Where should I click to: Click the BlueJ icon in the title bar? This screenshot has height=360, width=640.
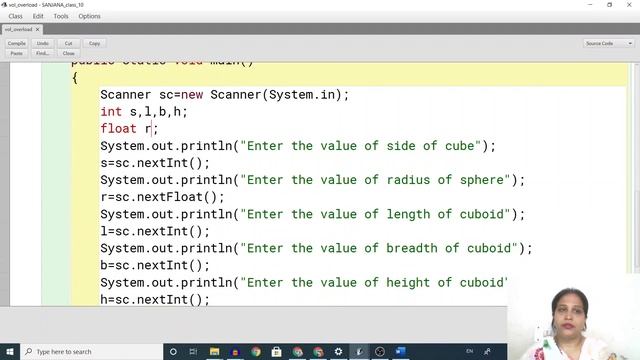pos(4,5)
